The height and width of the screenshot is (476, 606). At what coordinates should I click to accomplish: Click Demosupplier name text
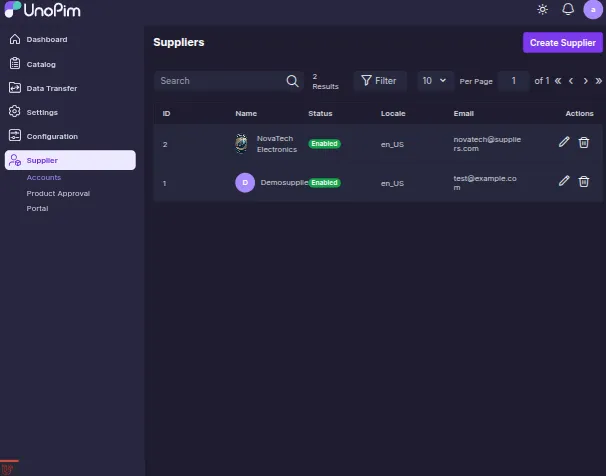(x=284, y=182)
